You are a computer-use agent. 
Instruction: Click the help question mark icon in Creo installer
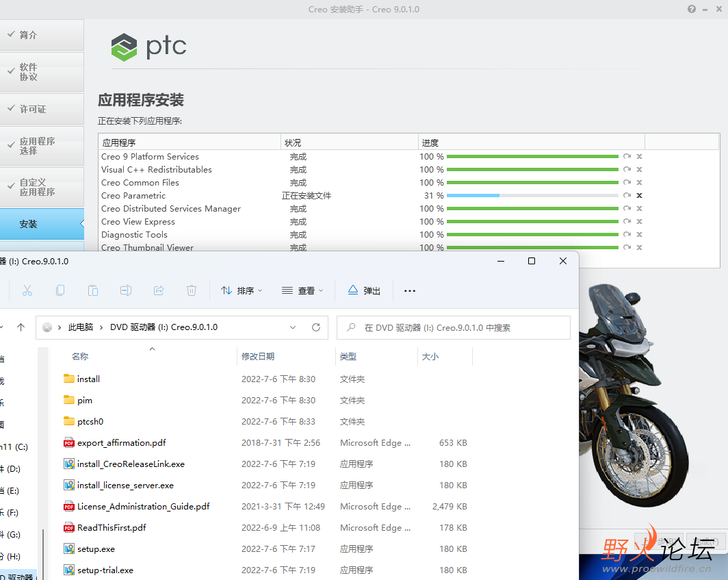pyautogui.click(x=691, y=10)
